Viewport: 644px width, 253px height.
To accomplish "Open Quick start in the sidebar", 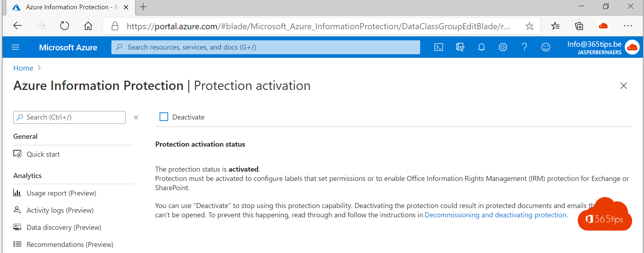I will pyautogui.click(x=43, y=154).
